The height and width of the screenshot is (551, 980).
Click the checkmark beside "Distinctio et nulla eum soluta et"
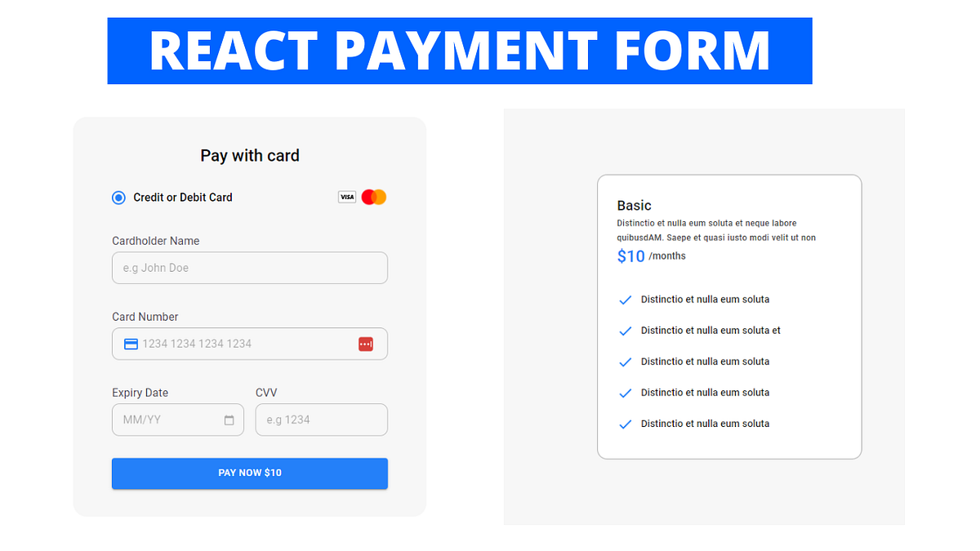pos(625,331)
